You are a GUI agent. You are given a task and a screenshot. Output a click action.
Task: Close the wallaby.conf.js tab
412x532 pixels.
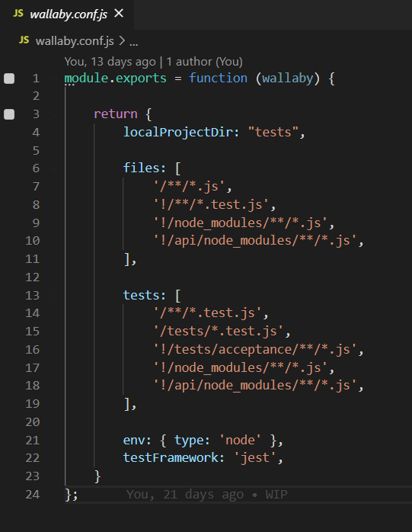pyautogui.click(x=119, y=13)
